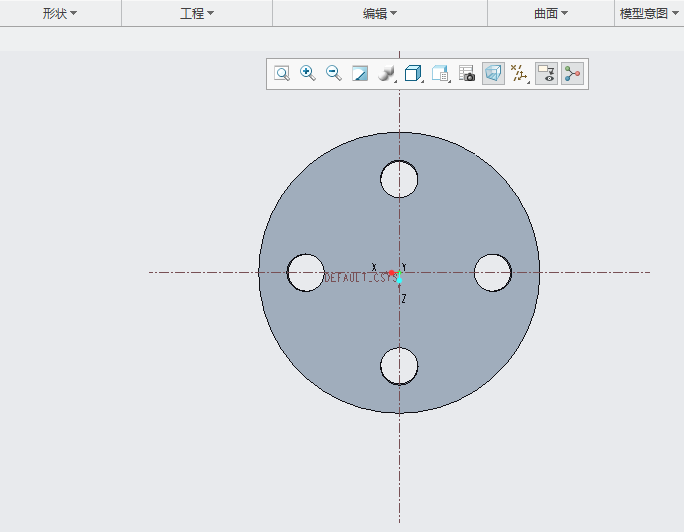The height and width of the screenshot is (532, 684).
Task: Open the datum display filters icon
Action: pyautogui.click(x=519, y=73)
